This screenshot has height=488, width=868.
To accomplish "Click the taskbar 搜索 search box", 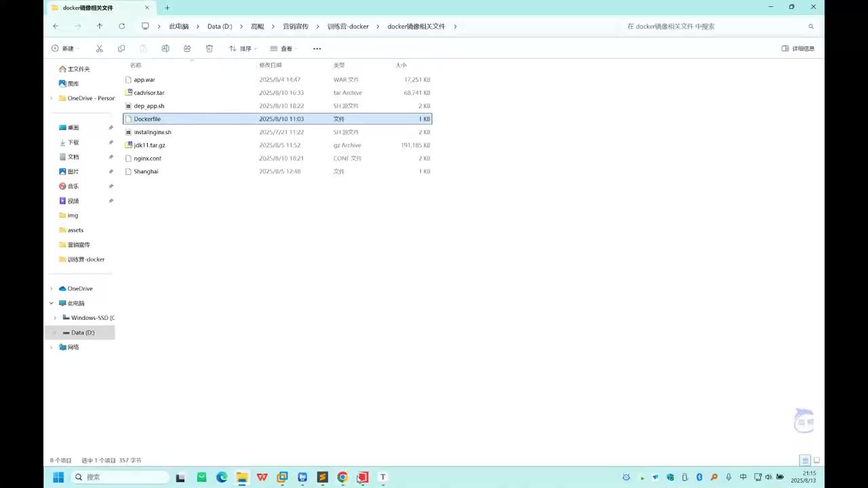I will (120, 477).
